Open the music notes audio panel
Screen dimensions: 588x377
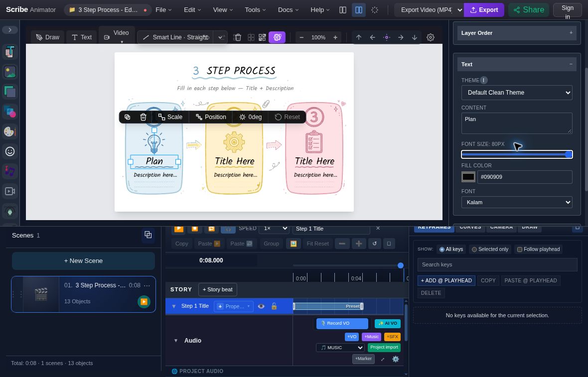coord(10,171)
